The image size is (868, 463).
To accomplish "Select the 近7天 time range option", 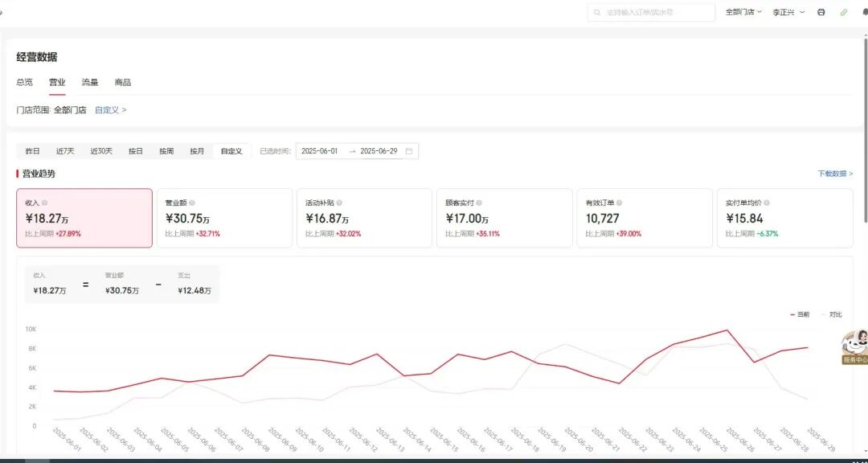I will pyautogui.click(x=65, y=151).
